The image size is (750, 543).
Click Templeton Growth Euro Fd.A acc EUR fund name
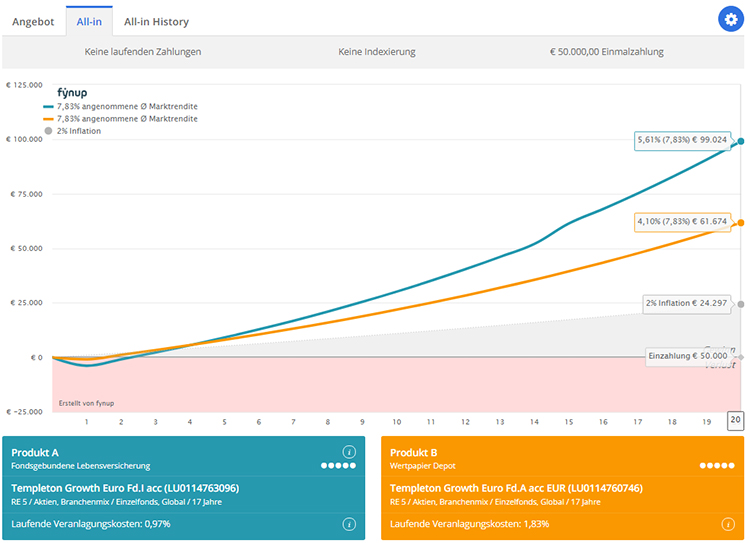[516, 488]
